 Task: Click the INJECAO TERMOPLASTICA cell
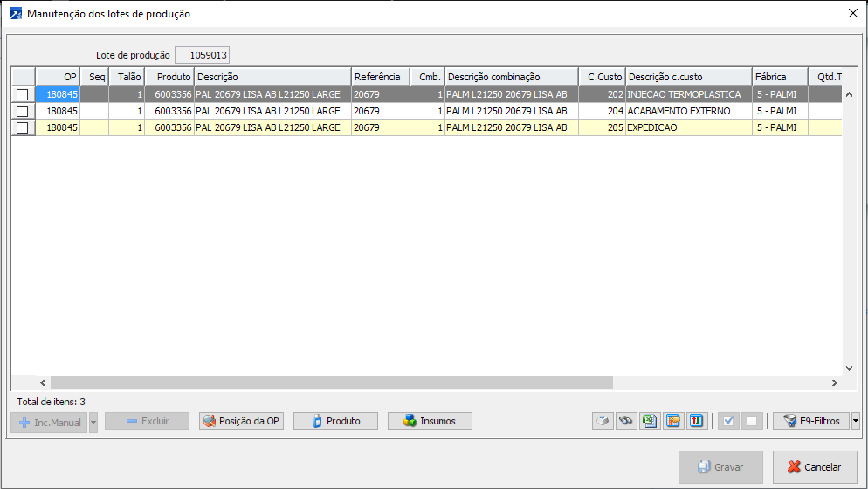point(689,94)
